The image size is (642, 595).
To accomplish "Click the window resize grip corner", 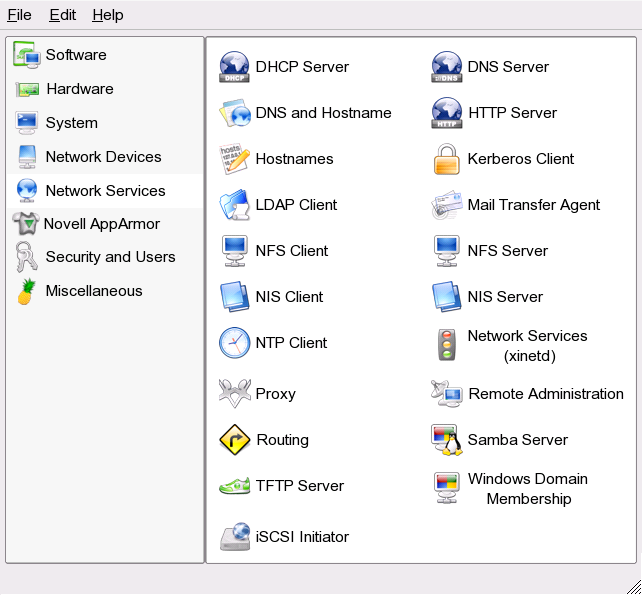I will point(633,586).
